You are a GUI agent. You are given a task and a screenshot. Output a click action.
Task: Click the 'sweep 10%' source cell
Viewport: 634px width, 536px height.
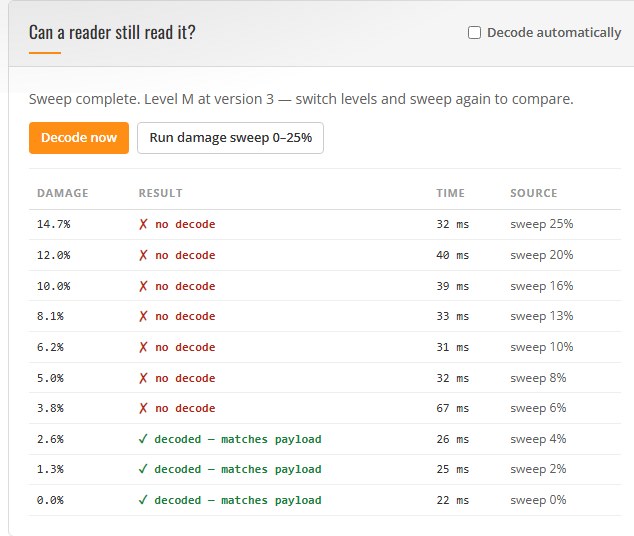[542, 347]
